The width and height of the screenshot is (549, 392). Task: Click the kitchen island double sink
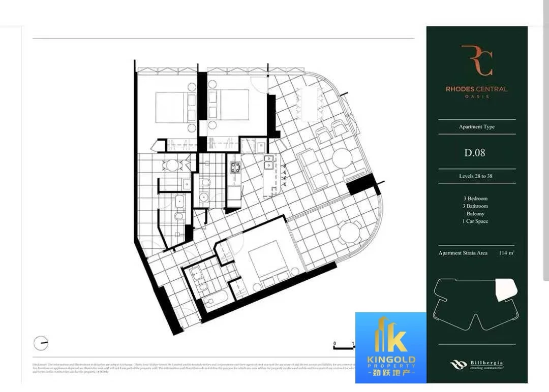click(x=269, y=163)
